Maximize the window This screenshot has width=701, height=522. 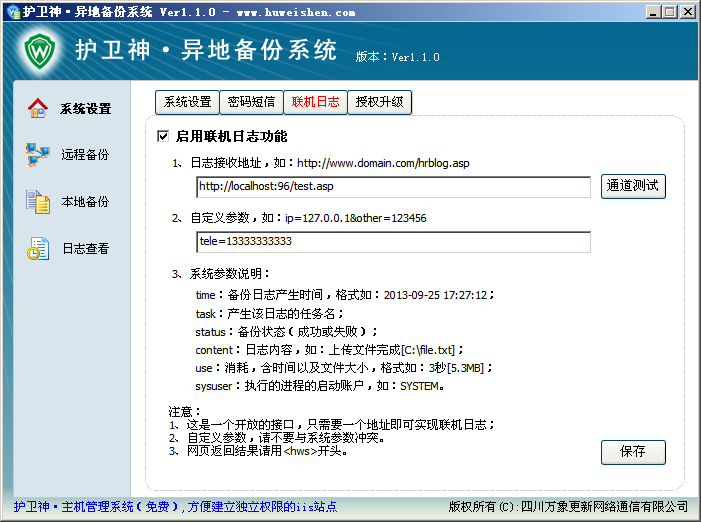pyautogui.click(x=670, y=12)
